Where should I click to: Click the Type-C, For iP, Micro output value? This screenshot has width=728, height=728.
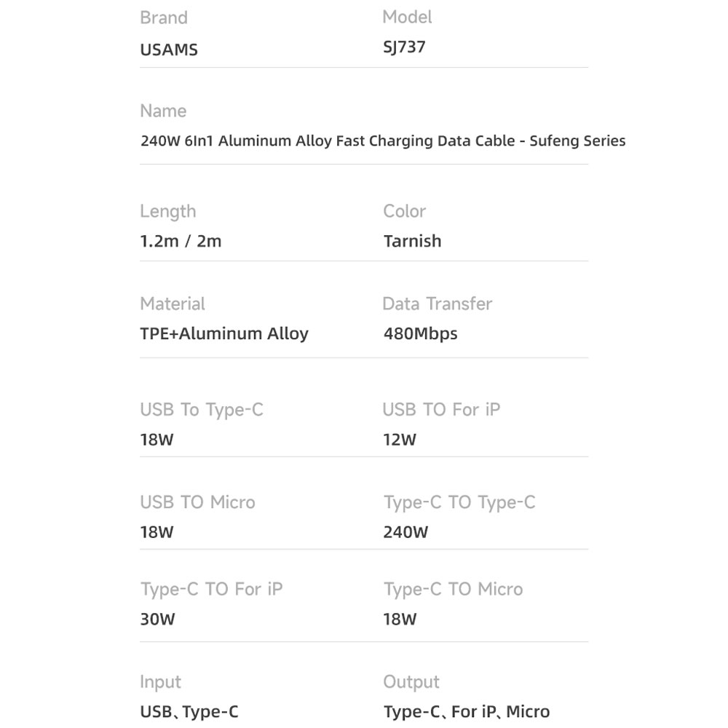(x=467, y=711)
